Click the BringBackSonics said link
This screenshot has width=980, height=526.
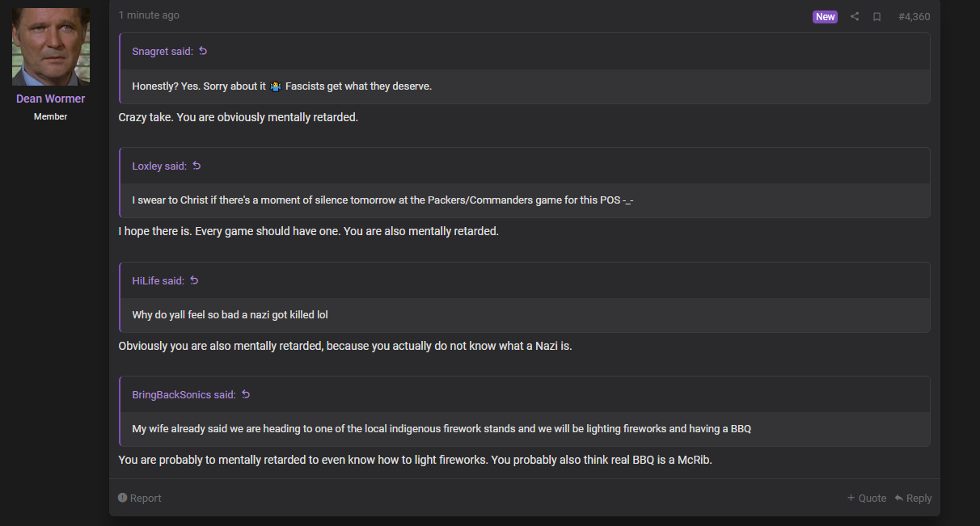tap(184, 394)
